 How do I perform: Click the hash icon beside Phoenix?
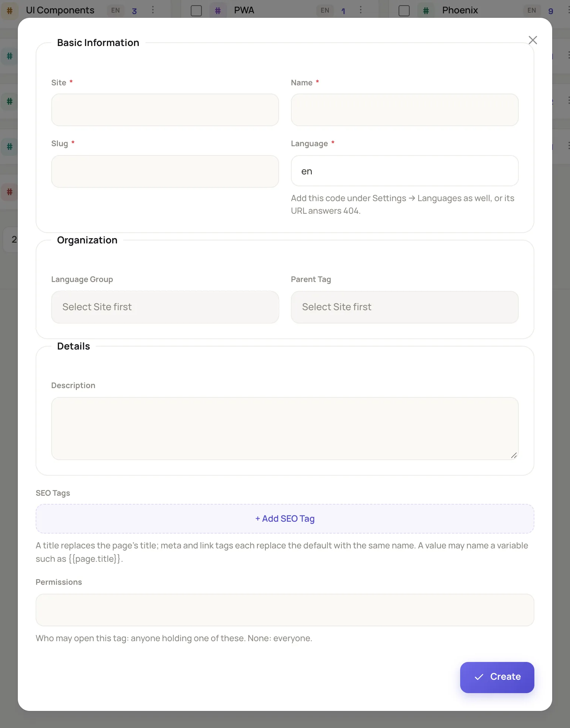[x=426, y=10]
